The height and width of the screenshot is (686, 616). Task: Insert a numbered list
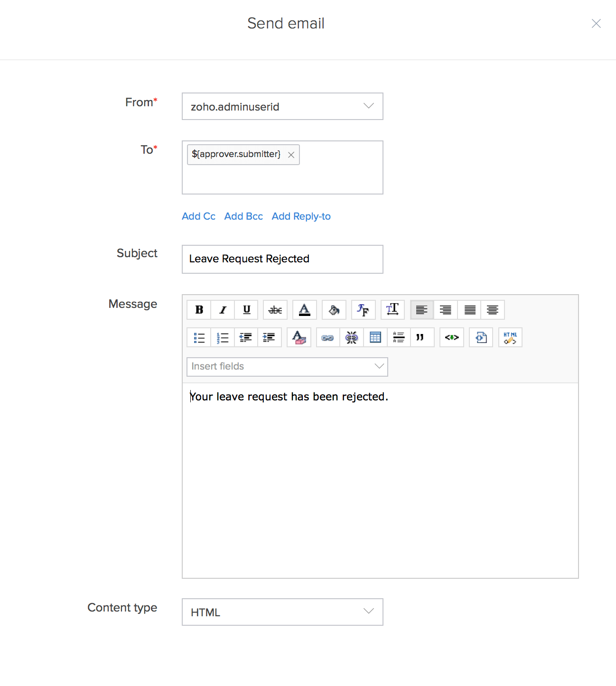click(x=223, y=337)
